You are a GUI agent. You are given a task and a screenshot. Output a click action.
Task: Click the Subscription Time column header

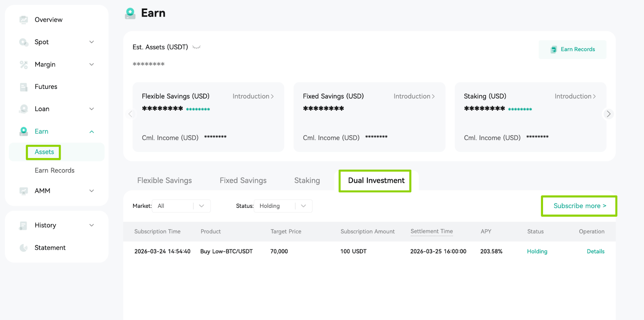point(157,232)
